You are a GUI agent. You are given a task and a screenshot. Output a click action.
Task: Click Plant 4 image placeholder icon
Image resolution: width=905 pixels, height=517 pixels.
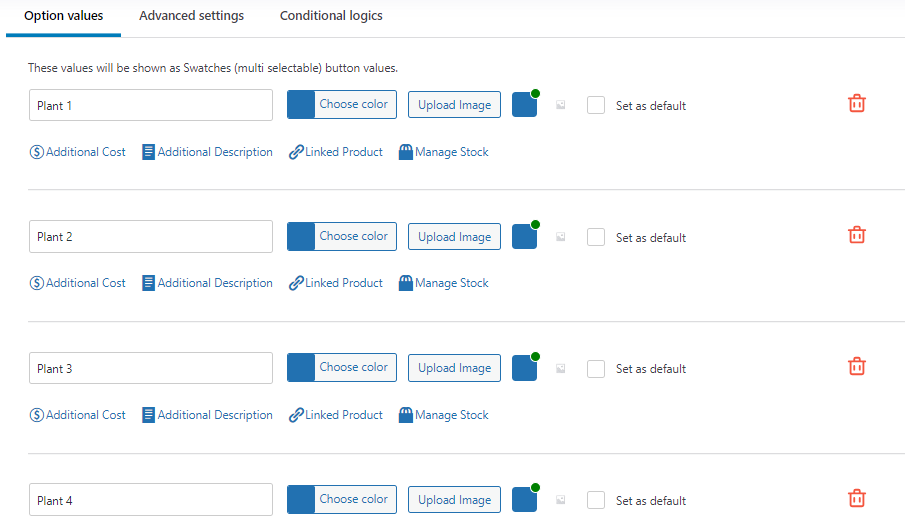point(560,500)
